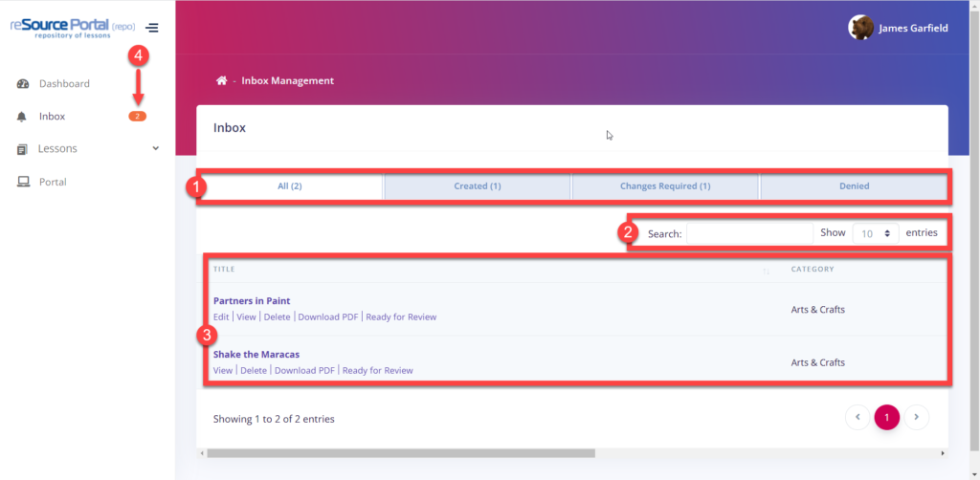Open the Show entries dropdown
Image resolution: width=980 pixels, height=480 pixels.
tap(875, 233)
